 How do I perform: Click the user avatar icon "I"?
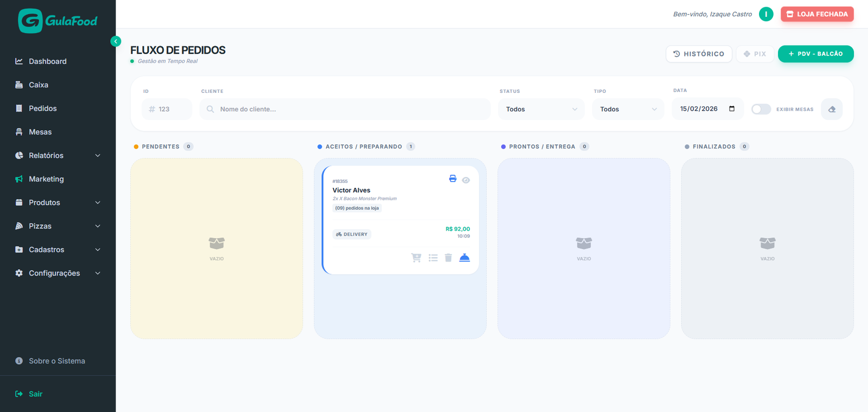pos(765,14)
